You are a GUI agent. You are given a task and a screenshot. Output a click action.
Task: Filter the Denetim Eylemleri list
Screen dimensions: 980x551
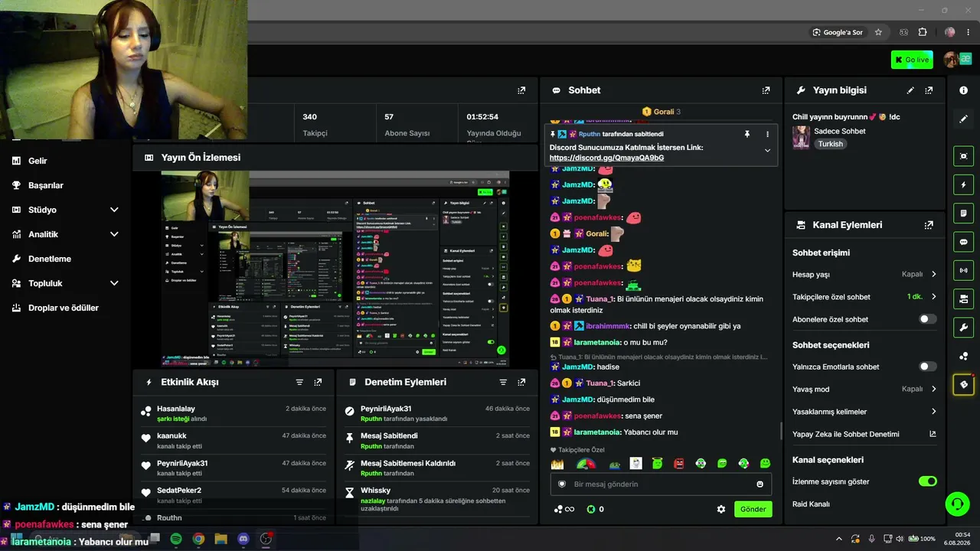[503, 382]
